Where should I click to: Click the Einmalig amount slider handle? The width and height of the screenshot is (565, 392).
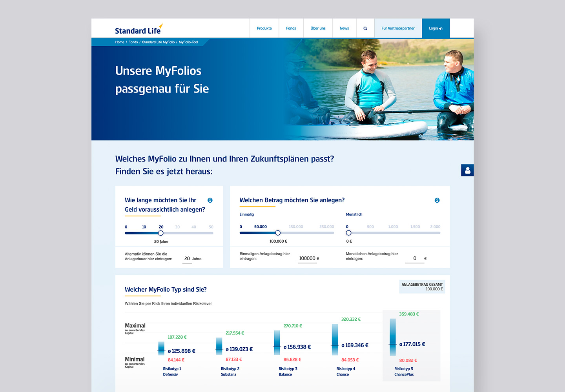pyautogui.click(x=278, y=233)
